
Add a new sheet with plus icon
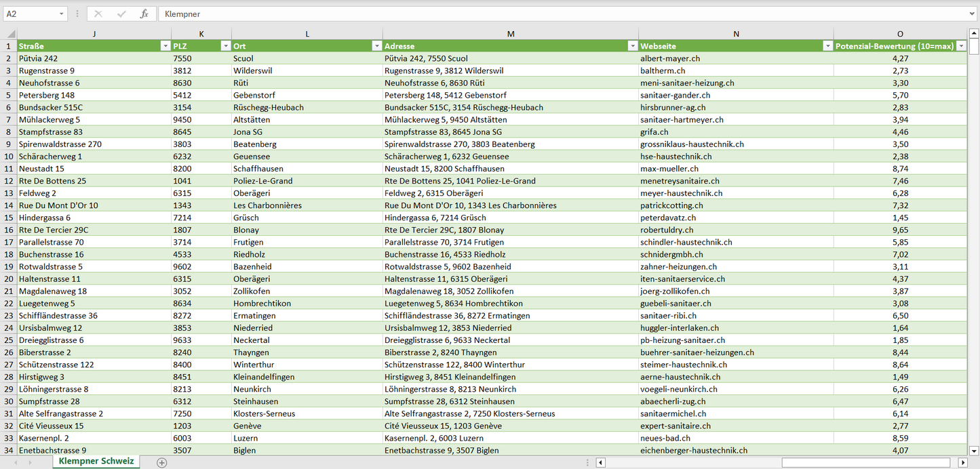(161, 462)
